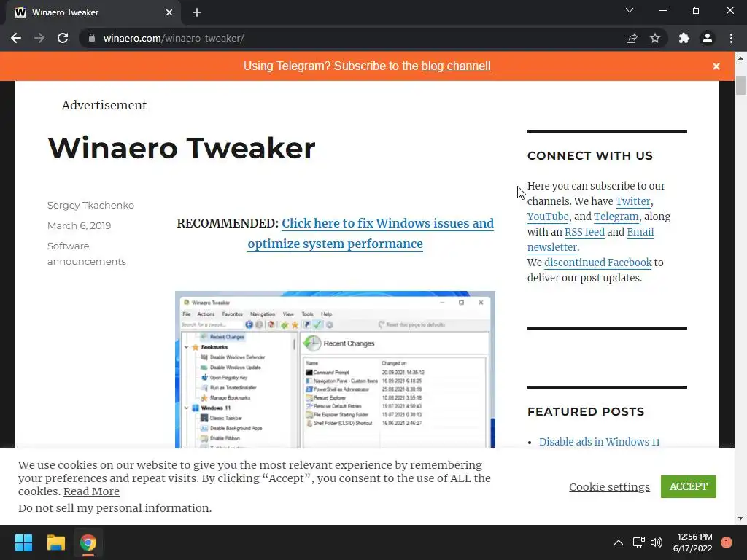
Task: Select the Winaero Tweaker browser tab
Action: pos(93,12)
